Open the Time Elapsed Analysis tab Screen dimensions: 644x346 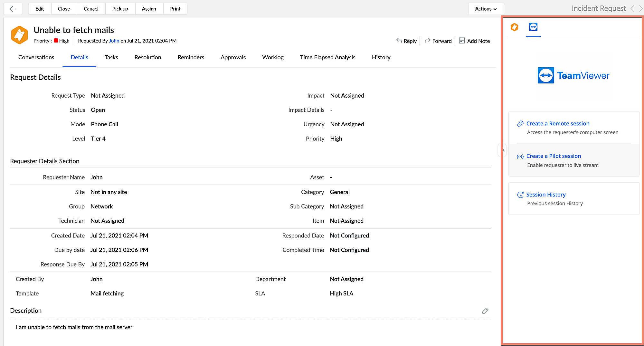point(327,57)
